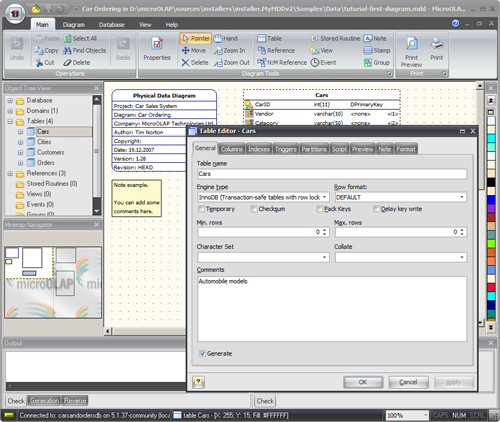Select the Group tool

tap(377, 63)
